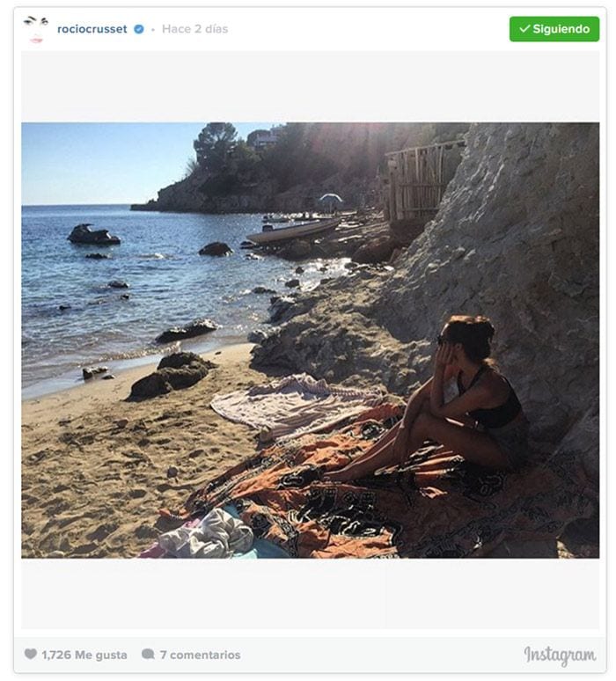The image size is (616, 681).
Task: Open the 7 comentarios link
Action: 200,655
